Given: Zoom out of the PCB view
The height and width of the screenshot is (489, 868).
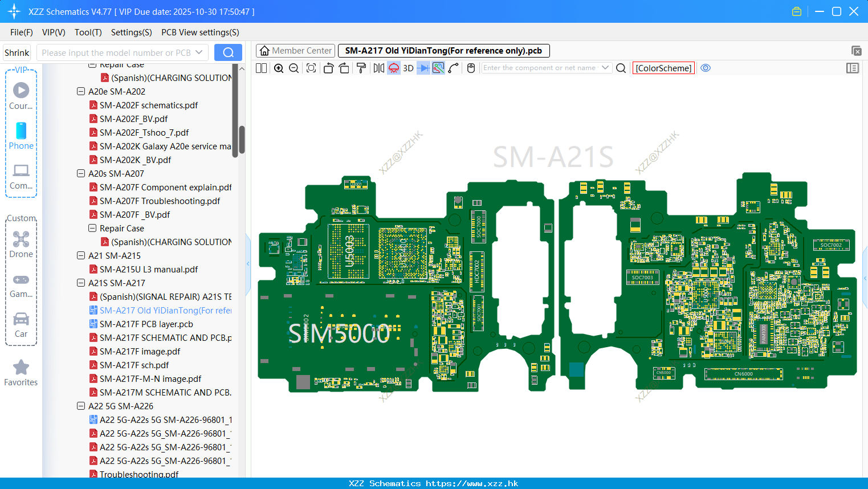Looking at the screenshot, I should [294, 68].
